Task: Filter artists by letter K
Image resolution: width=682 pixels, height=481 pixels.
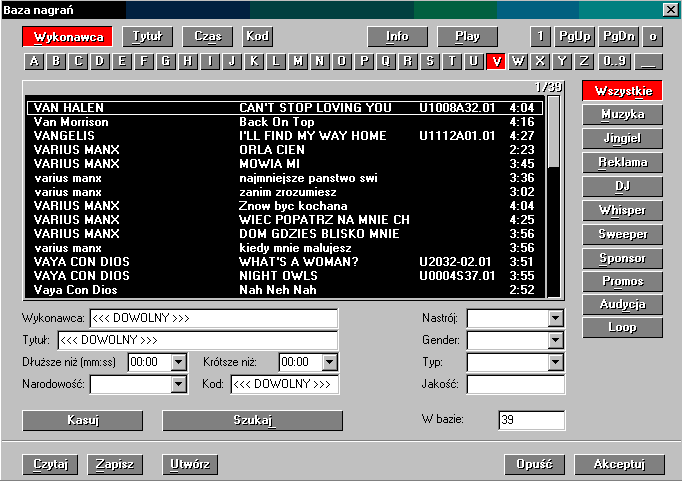Action: 254,61
